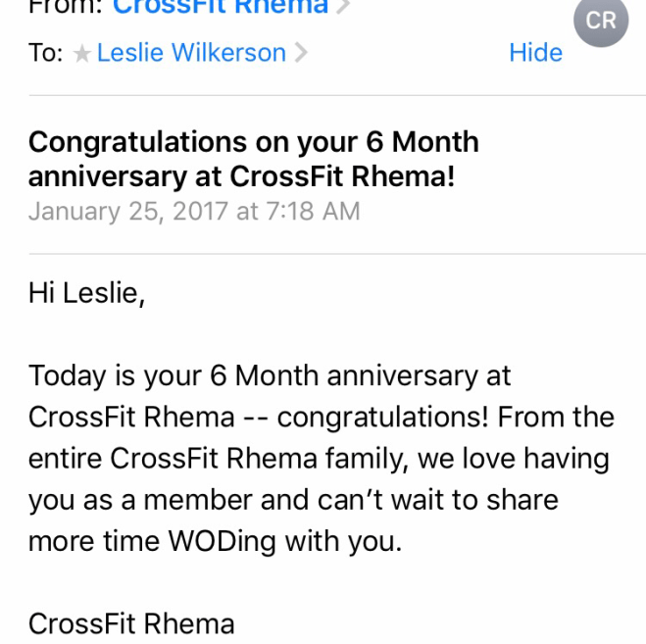Open the Leslie Wilkerson recipient contact

click(x=190, y=53)
